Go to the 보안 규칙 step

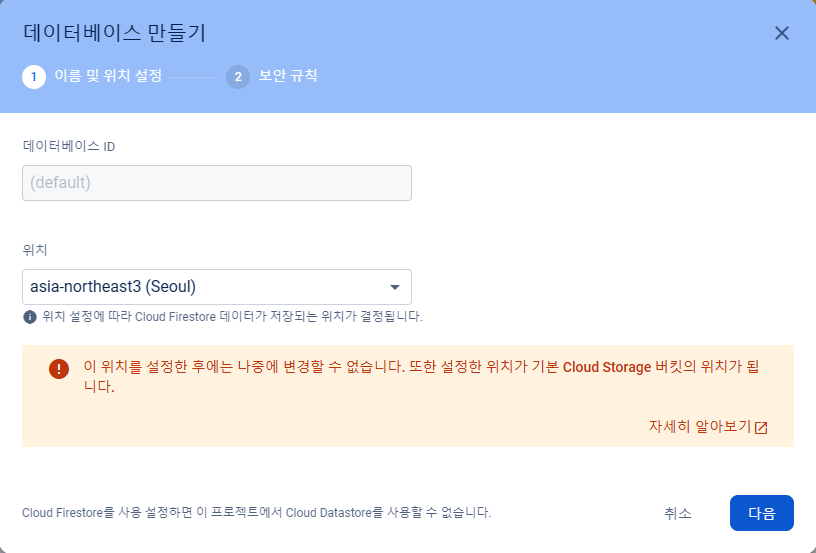[288, 76]
